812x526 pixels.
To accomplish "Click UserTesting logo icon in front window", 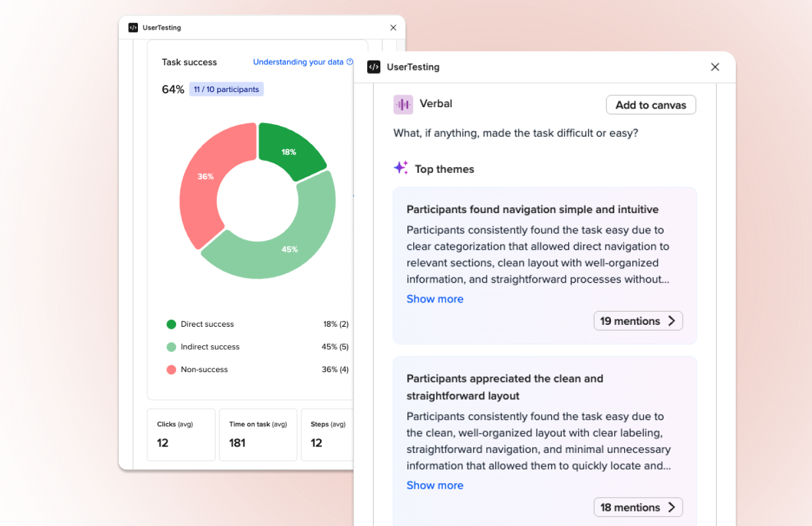I will point(374,67).
